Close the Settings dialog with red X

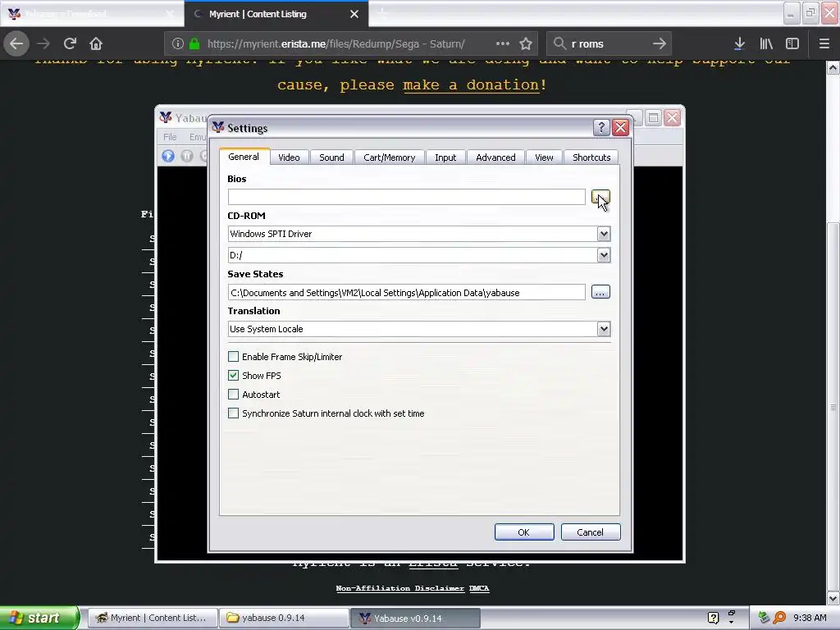coord(620,127)
